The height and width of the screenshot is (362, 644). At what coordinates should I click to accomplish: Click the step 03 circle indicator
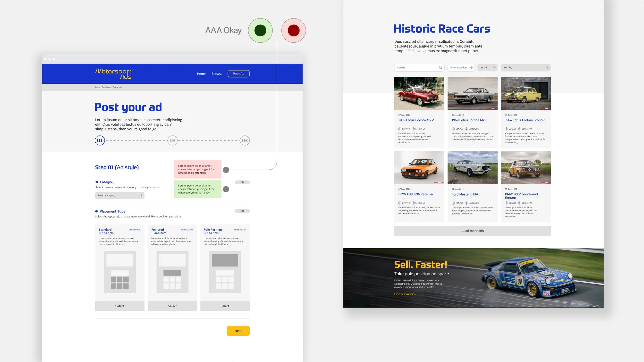(244, 140)
